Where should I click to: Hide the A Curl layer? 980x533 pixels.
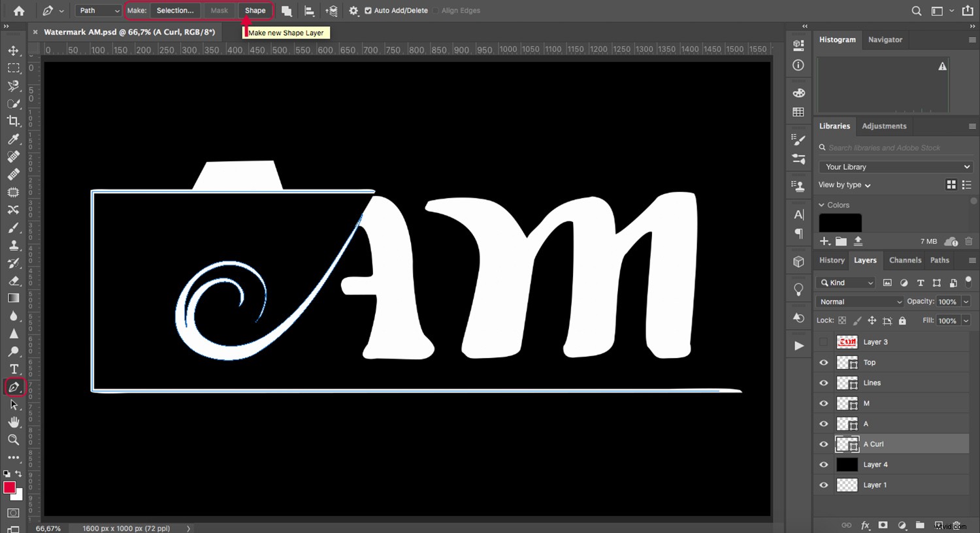[824, 444]
